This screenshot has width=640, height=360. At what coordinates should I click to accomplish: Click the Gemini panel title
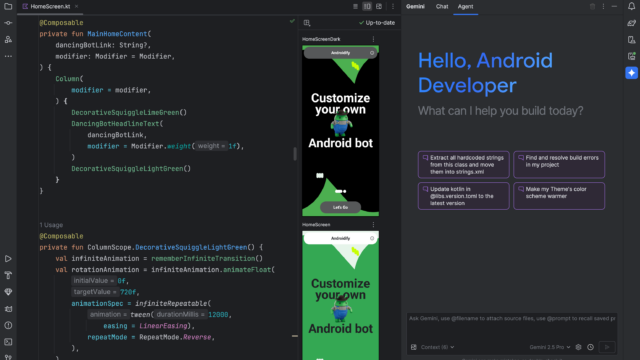[415, 7]
